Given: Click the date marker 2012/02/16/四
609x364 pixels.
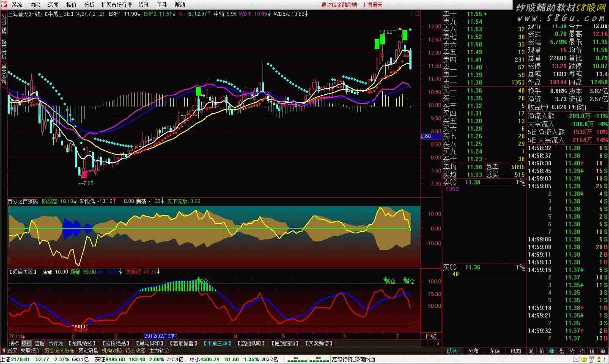Looking at the screenshot, I should point(161,336).
